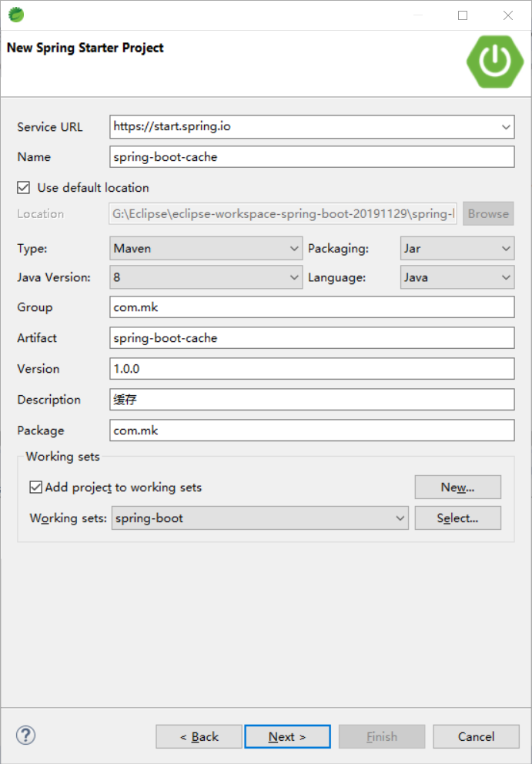Open the Language dropdown showing Java
Viewport: 532px width, 764px height.
tap(457, 277)
